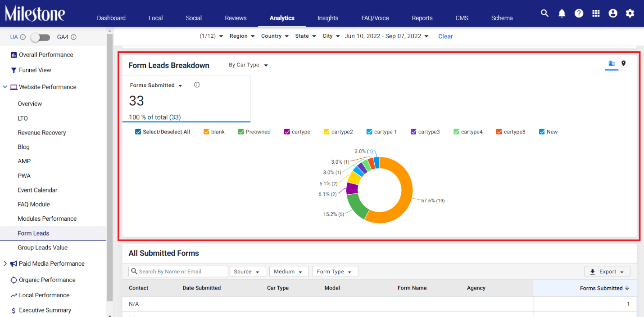
Task: Toggle the Select/Deselect All checkbox
Action: (138, 132)
